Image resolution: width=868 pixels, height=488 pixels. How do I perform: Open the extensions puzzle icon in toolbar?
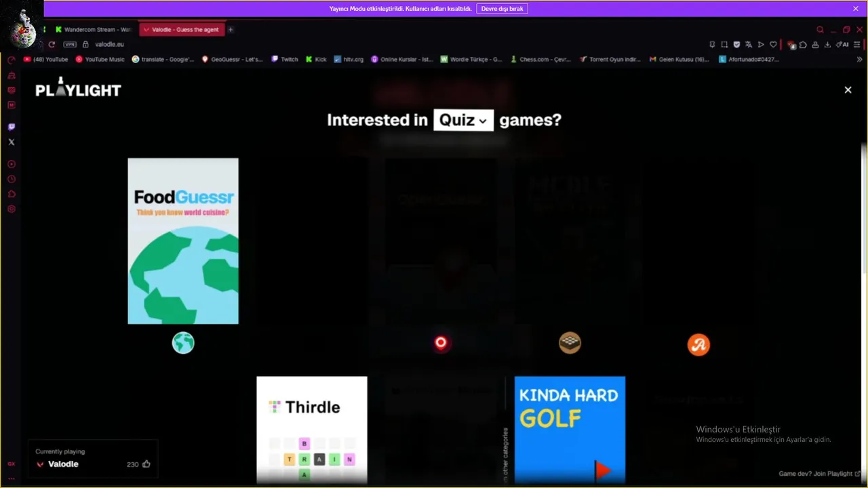coord(803,45)
